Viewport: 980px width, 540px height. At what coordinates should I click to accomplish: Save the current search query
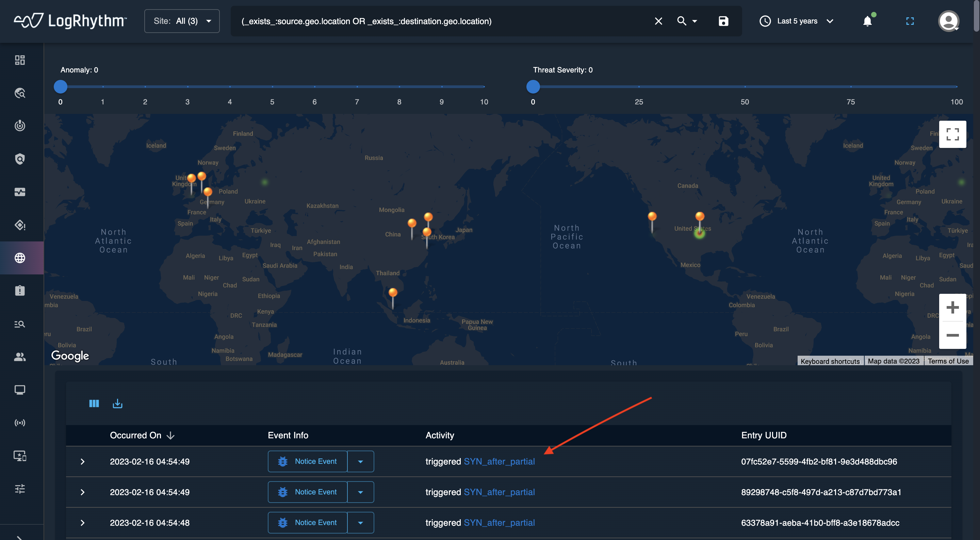723,21
